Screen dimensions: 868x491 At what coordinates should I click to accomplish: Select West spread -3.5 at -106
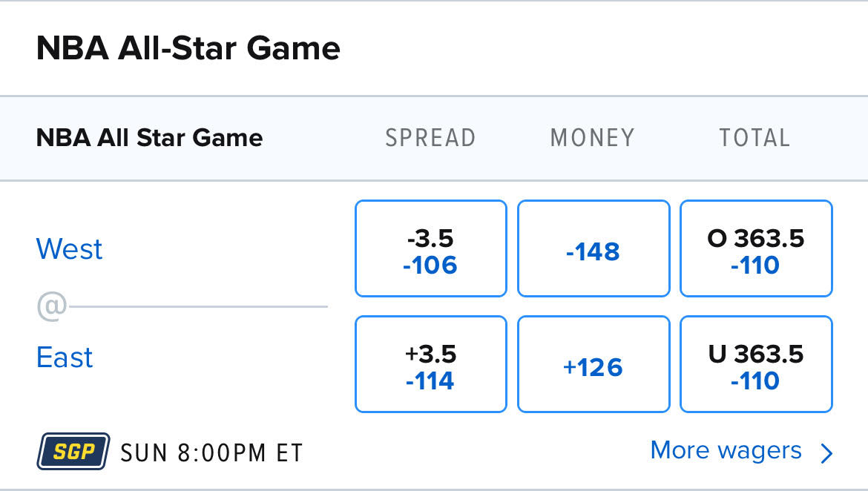point(431,248)
